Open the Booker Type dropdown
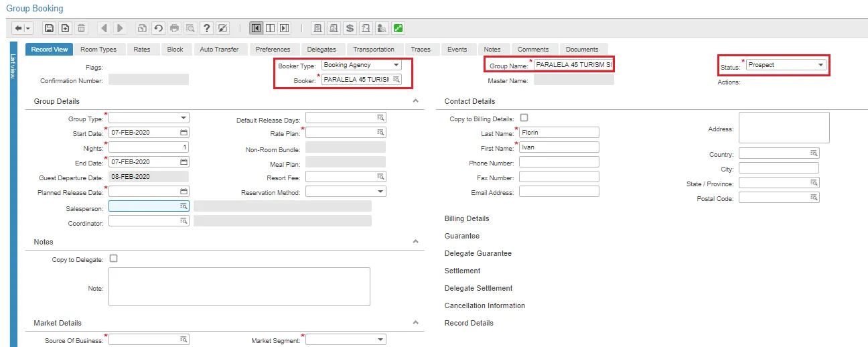This screenshot has width=868, height=347. coord(396,65)
